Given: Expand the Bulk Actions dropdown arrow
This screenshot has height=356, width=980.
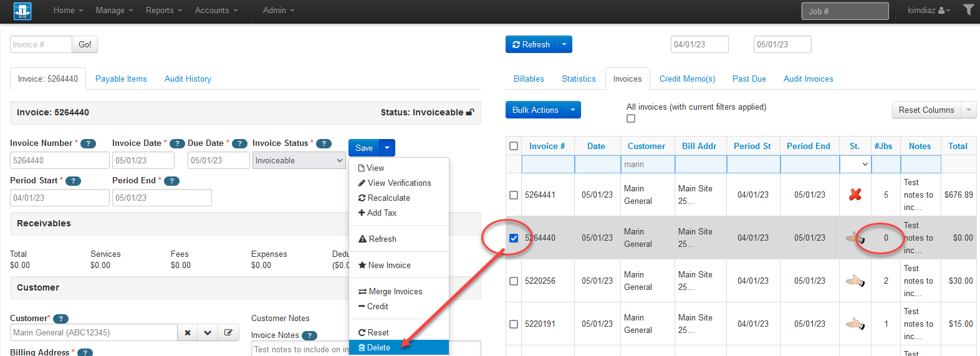Looking at the screenshot, I should [x=573, y=110].
